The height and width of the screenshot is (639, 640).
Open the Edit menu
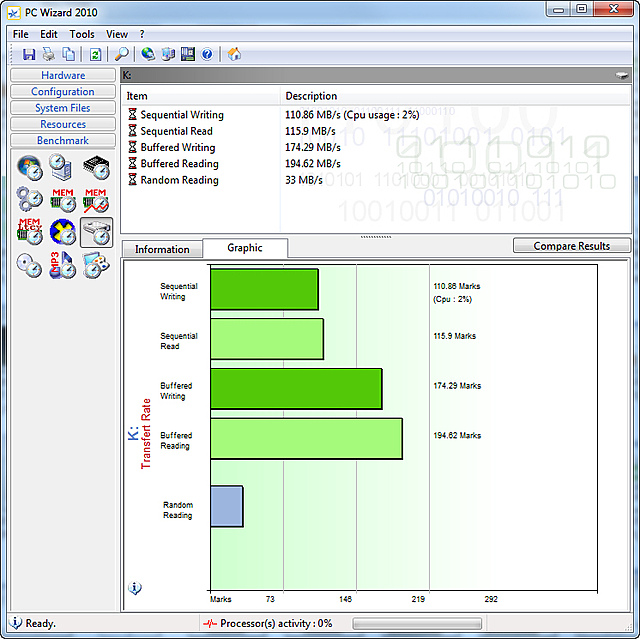pyautogui.click(x=49, y=34)
